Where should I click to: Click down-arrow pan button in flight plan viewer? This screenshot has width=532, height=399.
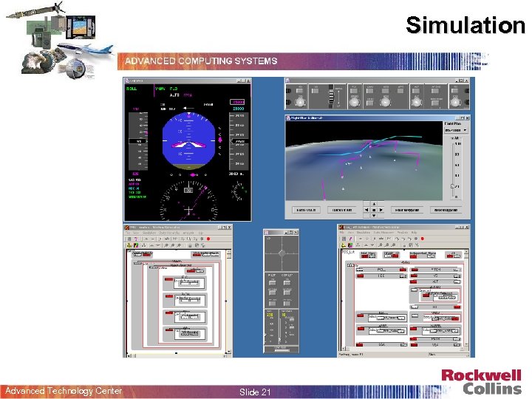click(x=374, y=216)
